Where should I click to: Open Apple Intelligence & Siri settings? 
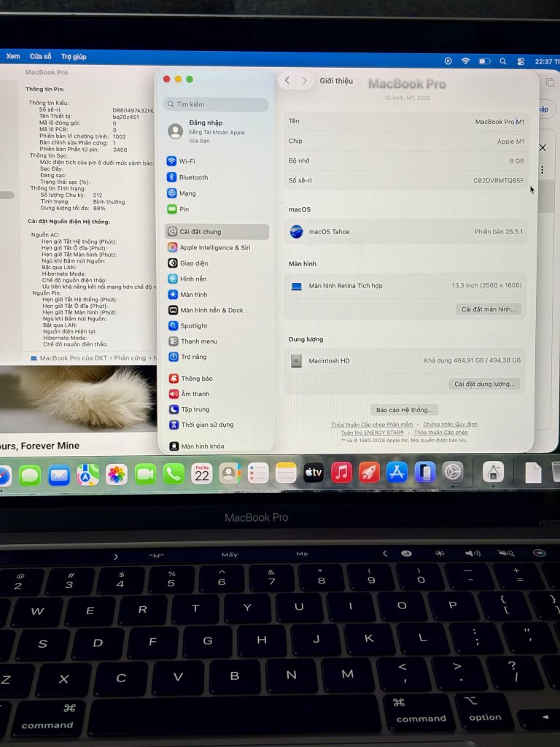point(209,247)
